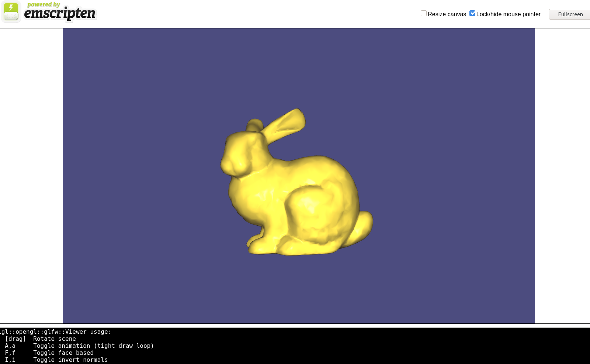
Task: Click the 'Toggle invert normals' console text
Action: (70, 360)
